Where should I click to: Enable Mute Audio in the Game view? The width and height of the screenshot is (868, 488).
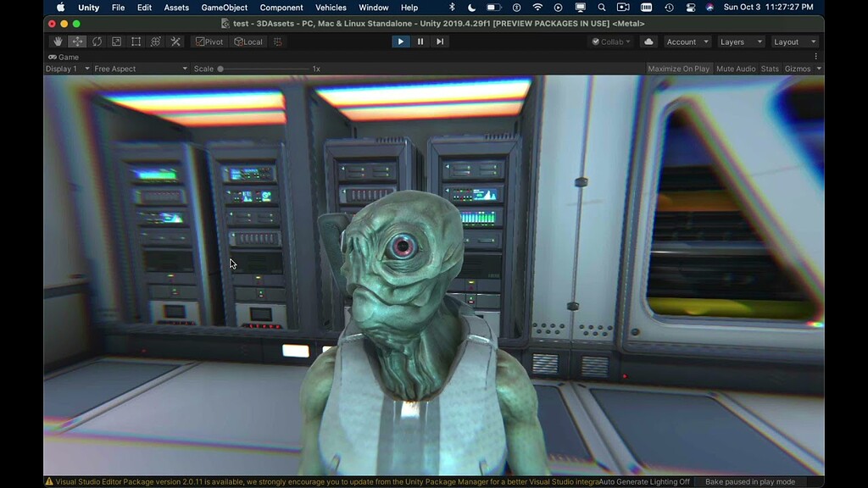(x=735, y=69)
